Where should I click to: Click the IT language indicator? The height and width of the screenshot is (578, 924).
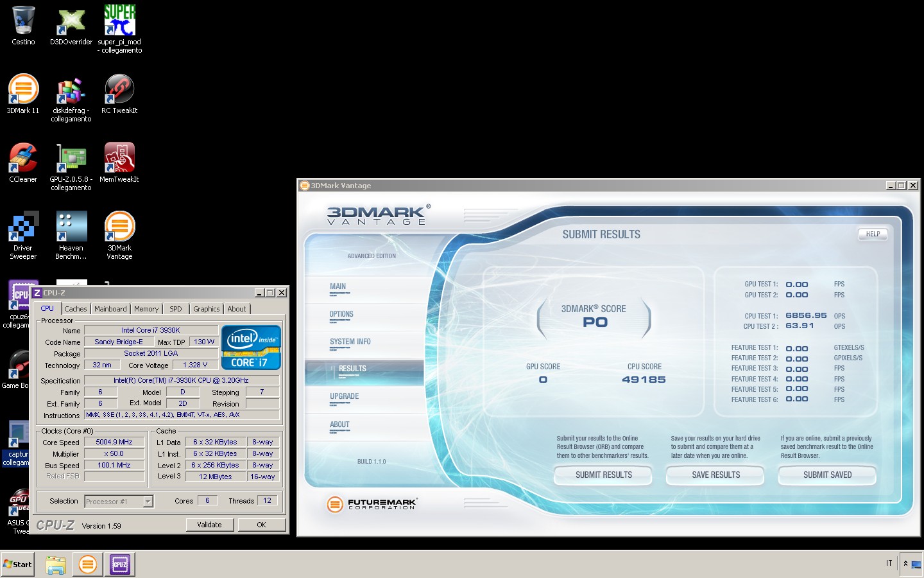[889, 563]
